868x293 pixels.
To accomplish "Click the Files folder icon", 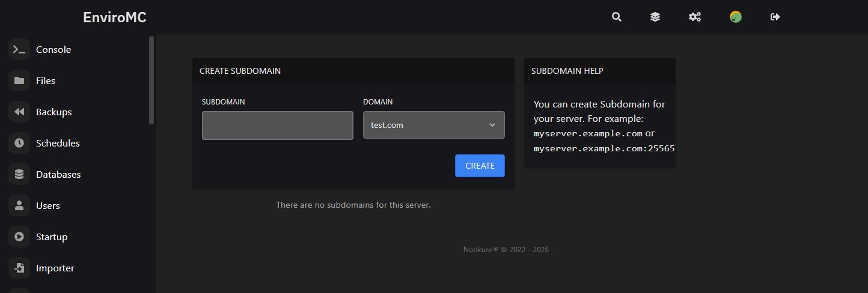I will click(19, 80).
